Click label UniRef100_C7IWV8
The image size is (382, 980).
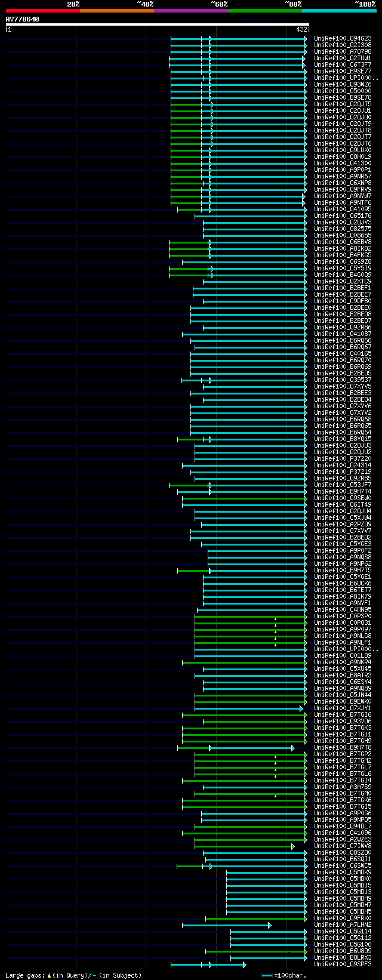343,846
